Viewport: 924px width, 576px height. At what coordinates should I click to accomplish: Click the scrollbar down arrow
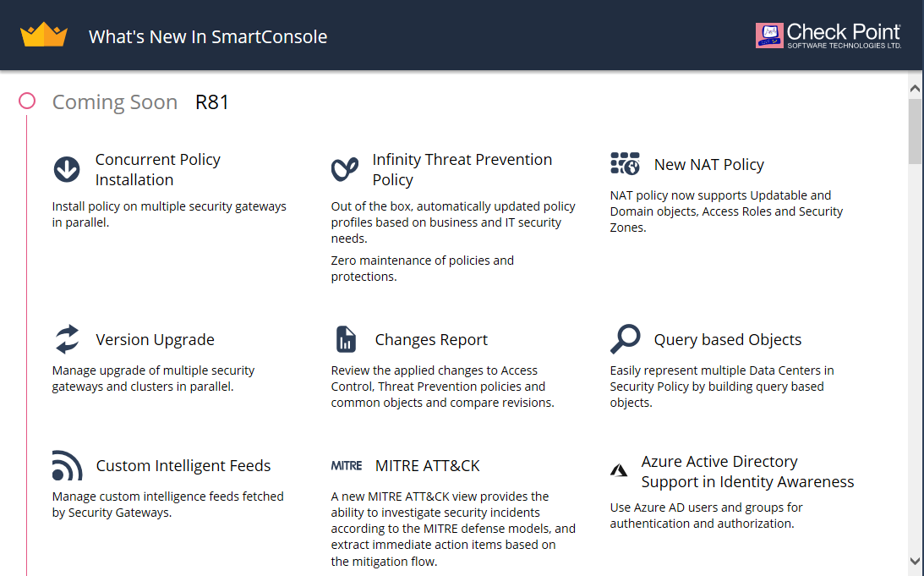tap(915, 561)
